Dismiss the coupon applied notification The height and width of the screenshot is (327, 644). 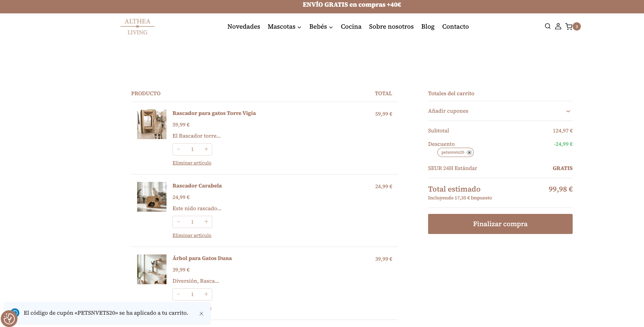[x=201, y=314]
